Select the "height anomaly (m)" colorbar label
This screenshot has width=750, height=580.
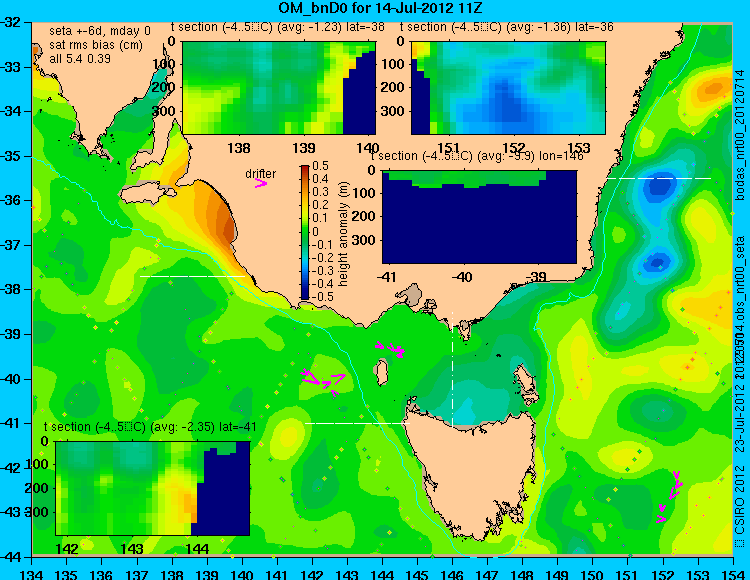[x=343, y=233]
